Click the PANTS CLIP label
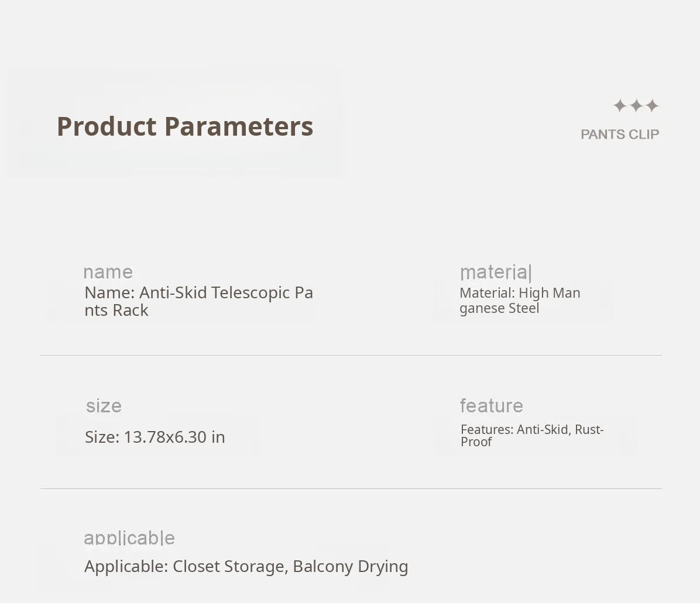This screenshot has width=700, height=603. tap(620, 135)
